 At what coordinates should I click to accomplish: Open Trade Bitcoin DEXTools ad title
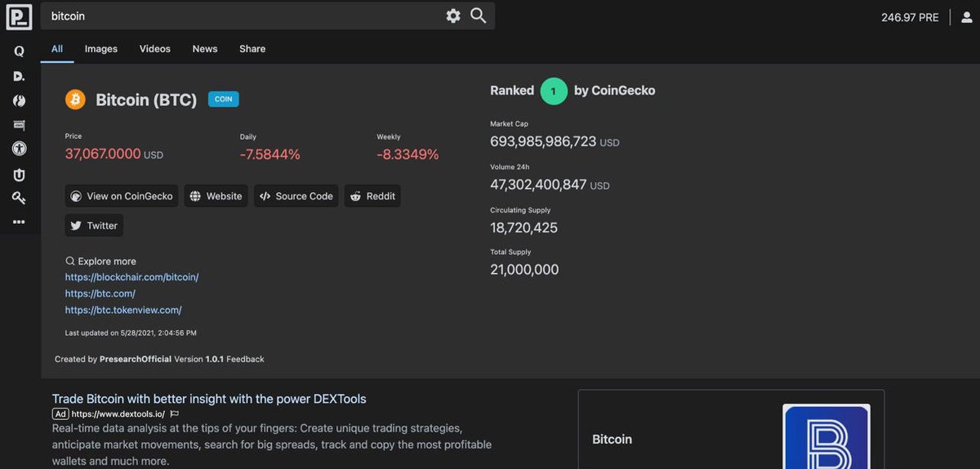click(x=209, y=399)
